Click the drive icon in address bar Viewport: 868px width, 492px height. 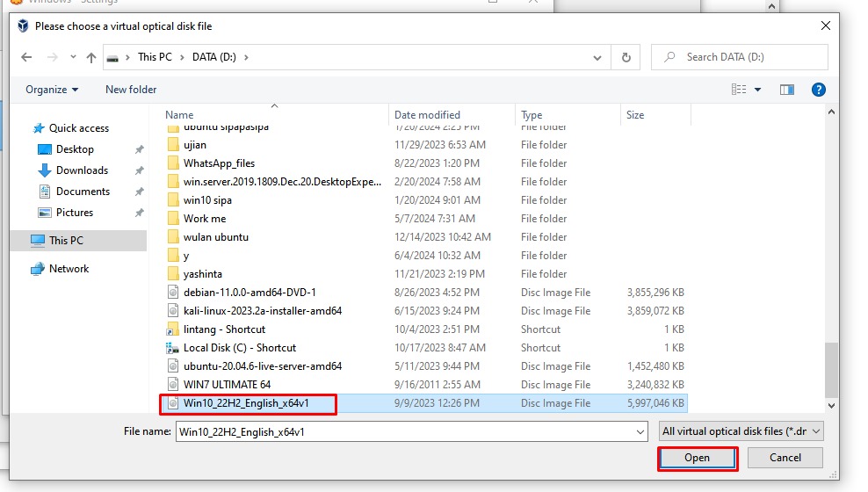tap(112, 58)
